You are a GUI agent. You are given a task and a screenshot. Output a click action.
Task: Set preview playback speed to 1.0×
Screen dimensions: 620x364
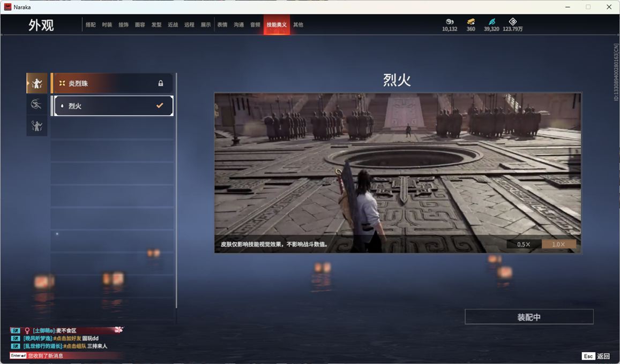pos(558,244)
